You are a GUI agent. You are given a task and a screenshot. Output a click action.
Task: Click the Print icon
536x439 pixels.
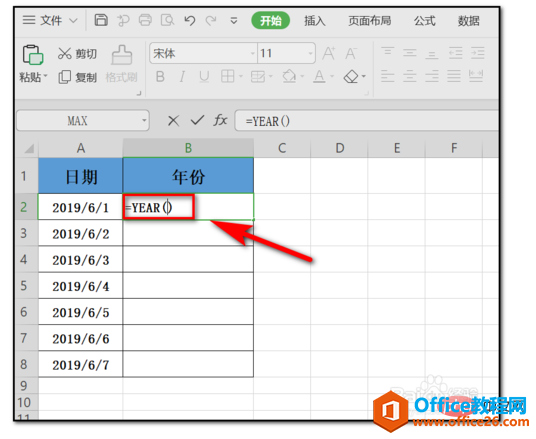coord(145,20)
